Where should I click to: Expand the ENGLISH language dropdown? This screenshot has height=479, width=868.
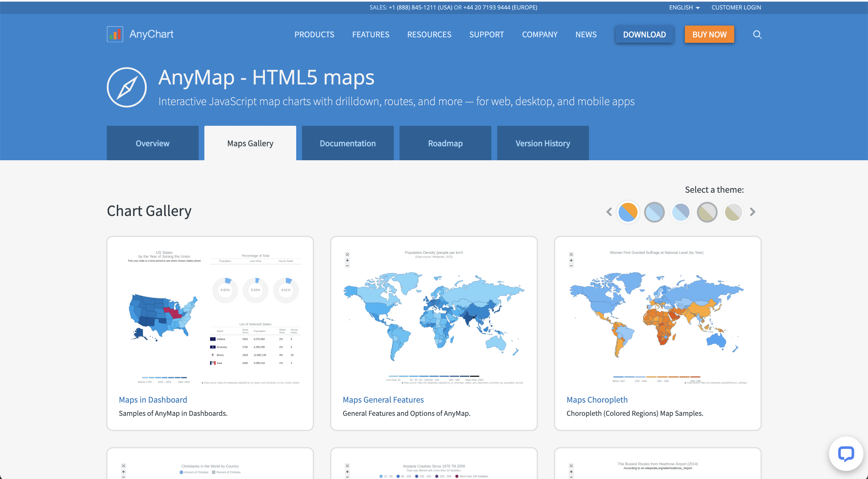click(x=684, y=7)
